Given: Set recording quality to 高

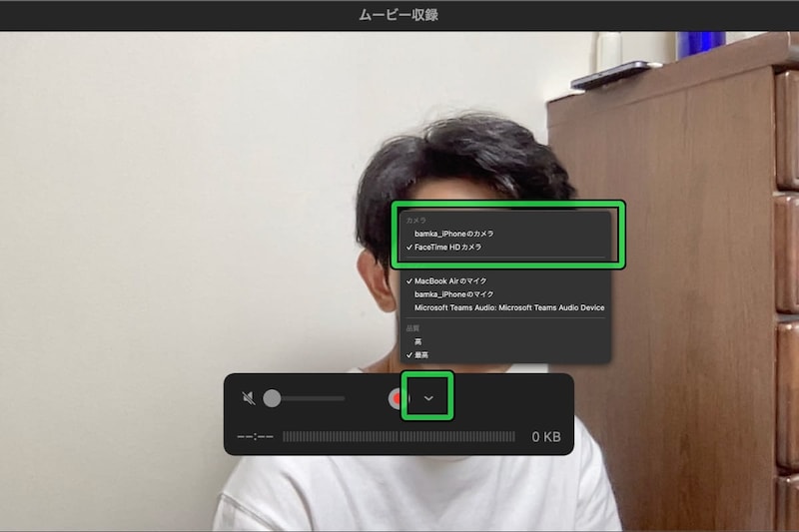Looking at the screenshot, I should point(417,341).
